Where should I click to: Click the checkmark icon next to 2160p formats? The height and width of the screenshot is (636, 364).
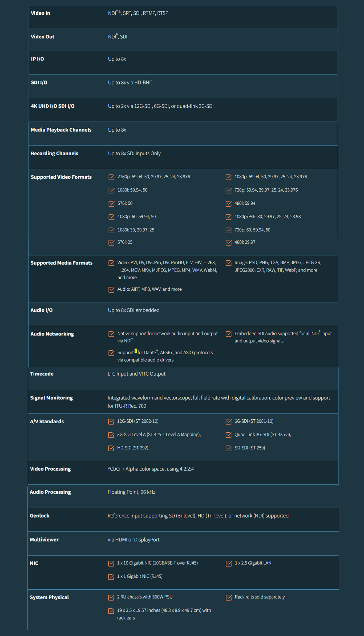click(x=111, y=177)
